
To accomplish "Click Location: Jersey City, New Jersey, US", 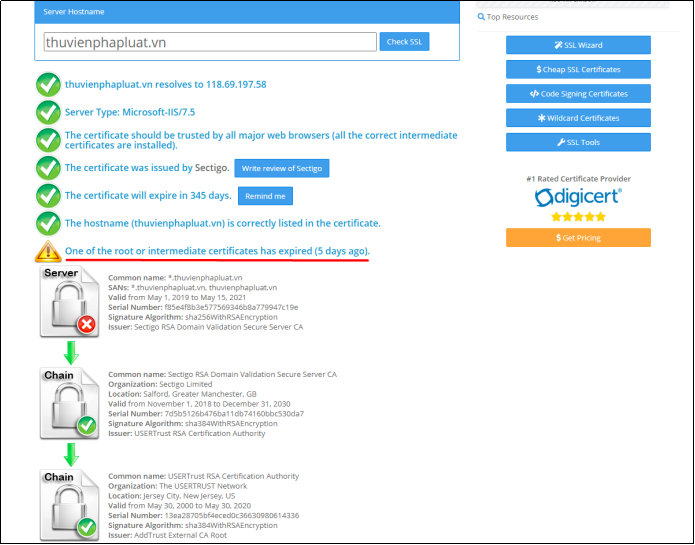I will pyautogui.click(x=172, y=496).
